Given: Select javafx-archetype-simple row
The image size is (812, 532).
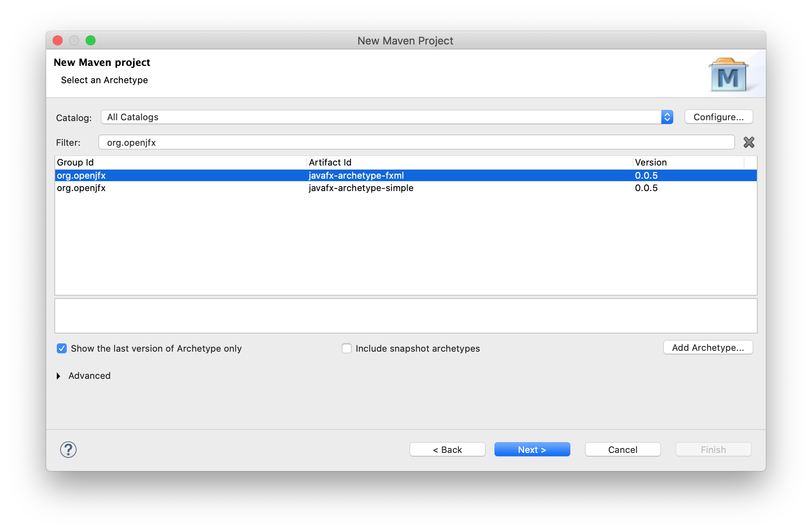Looking at the screenshot, I should pyautogui.click(x=406, y=188).
